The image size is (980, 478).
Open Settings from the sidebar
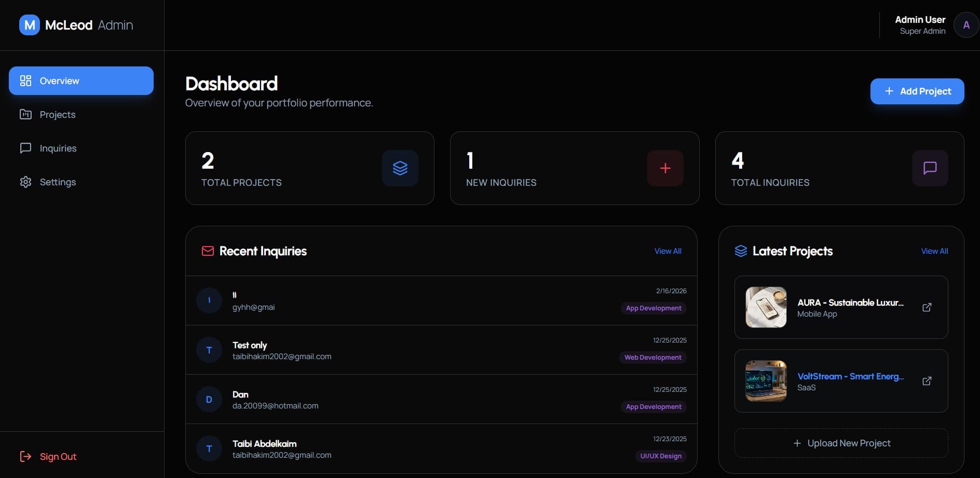tap(58, 182)
